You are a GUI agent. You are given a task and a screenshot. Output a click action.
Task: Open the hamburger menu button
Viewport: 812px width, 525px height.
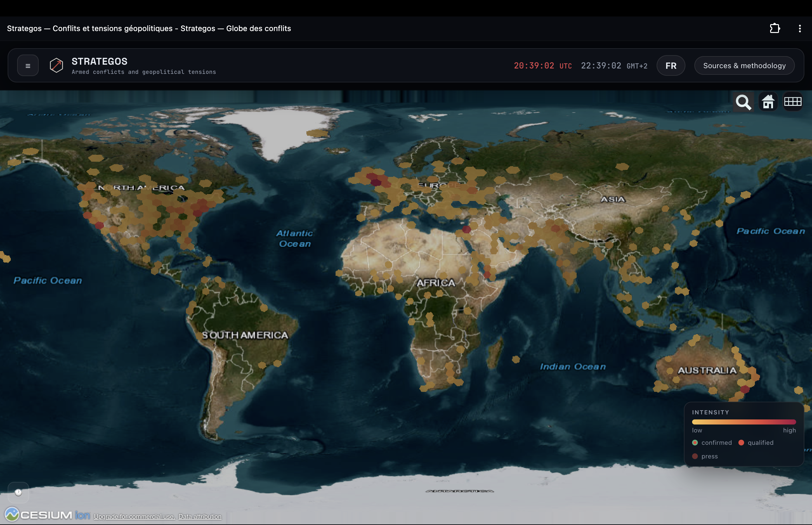click(x=28, y=65)
